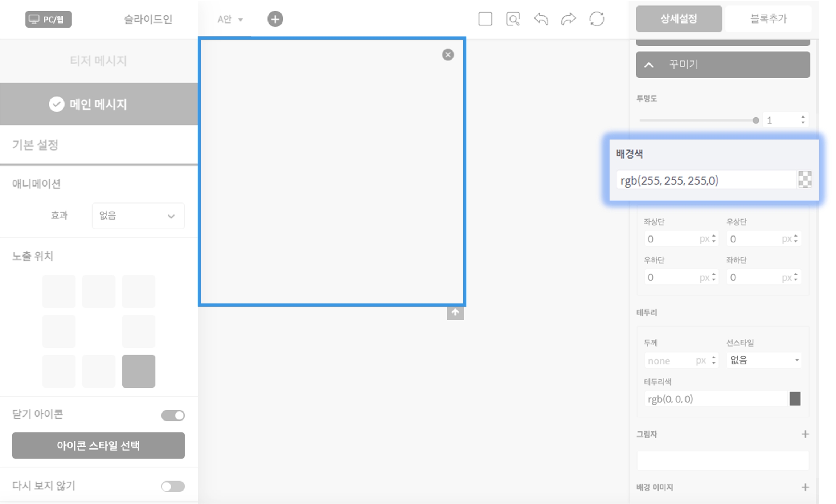Screen dimensions: 836x504
Task: Click the plus icon to add variant
Action: pyautogui.click(x=275, y=19)
